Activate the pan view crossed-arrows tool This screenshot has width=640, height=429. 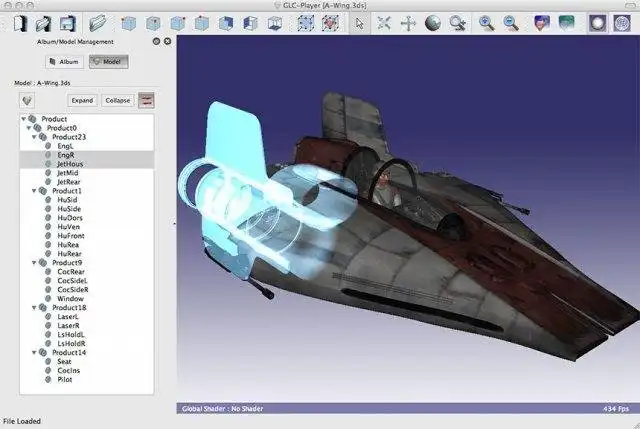point(408,22)
